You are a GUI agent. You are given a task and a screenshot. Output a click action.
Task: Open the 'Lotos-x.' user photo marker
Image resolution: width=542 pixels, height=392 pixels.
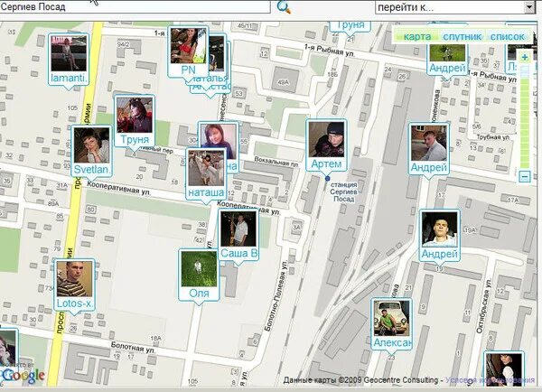[75, 285]
